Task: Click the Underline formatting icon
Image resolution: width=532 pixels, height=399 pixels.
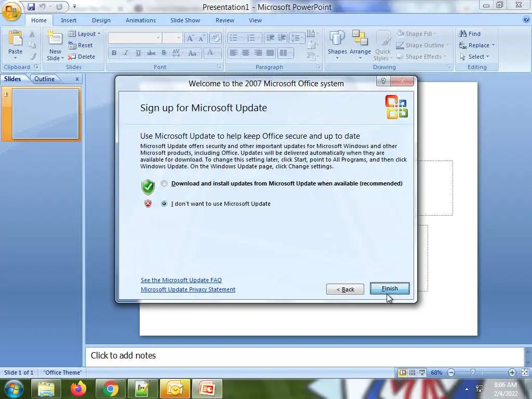Action: point(138,53)
